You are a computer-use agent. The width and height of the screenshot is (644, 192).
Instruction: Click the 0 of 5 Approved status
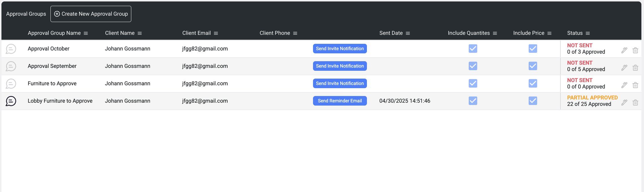586,69
